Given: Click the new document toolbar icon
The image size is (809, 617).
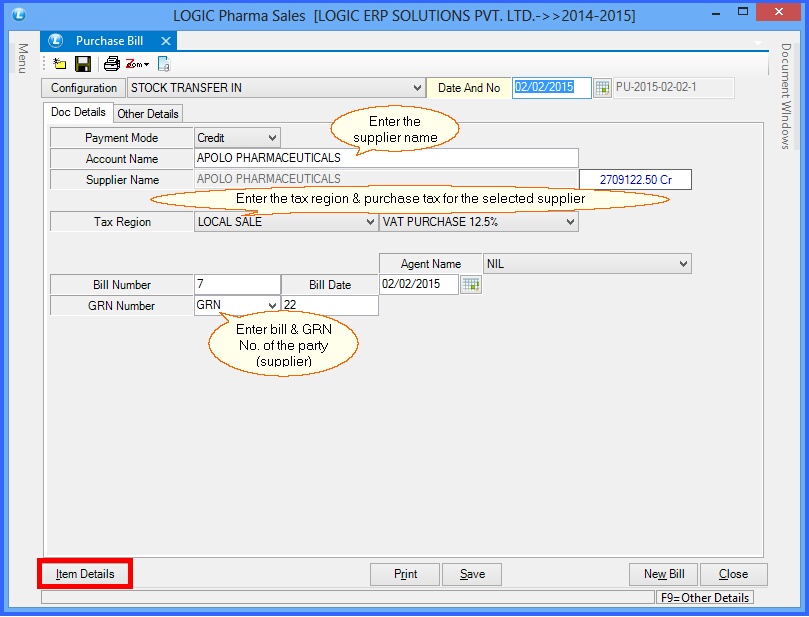Looking at the screenshot, I should tap(60, 64).
